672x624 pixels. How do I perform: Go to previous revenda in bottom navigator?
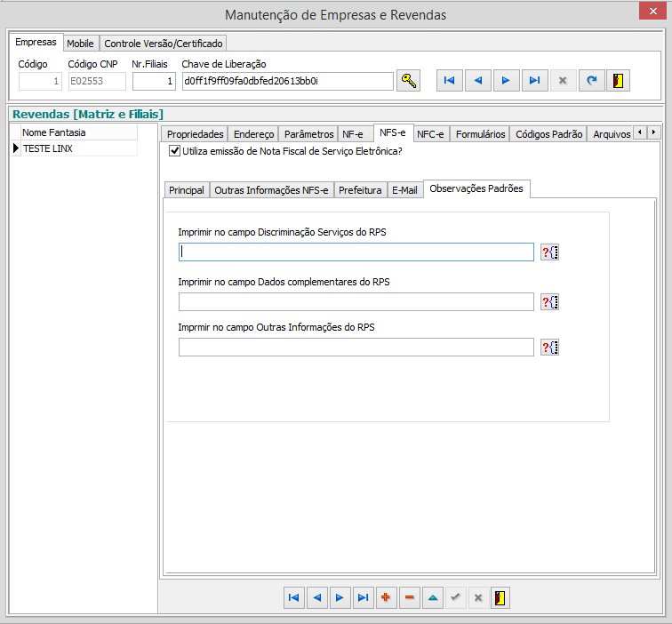coord(317,597)
